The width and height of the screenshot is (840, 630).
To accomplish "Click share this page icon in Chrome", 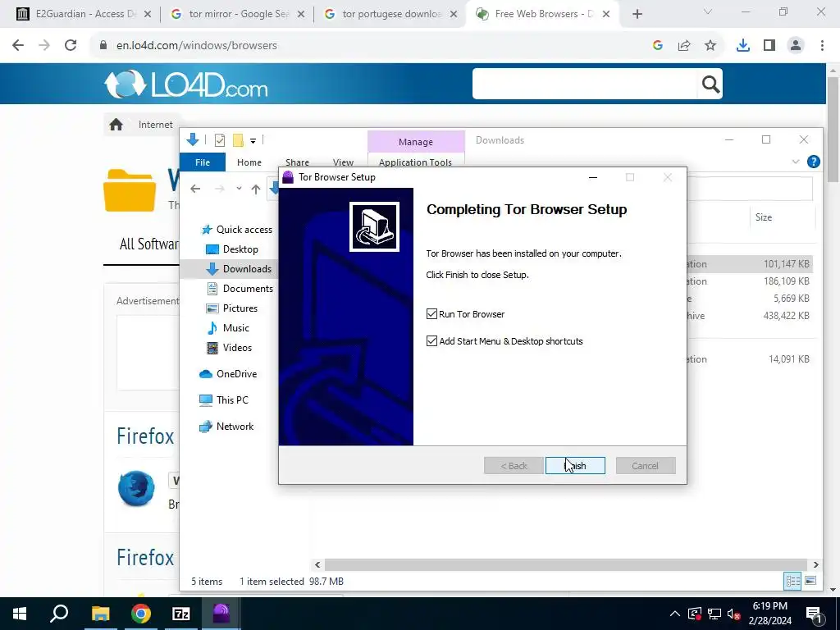I will click(x=684, y=46).
